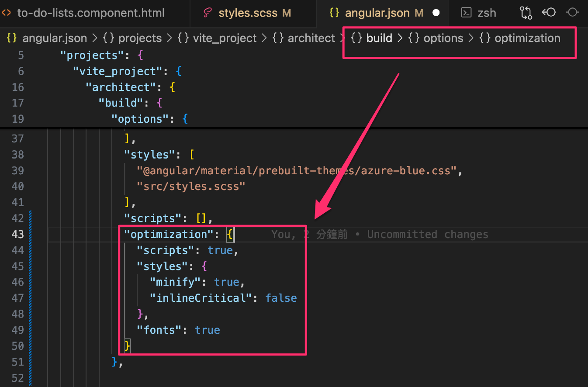The image size is (588, 387).
Task: Open the vite_project breadcrumb dropdown
Action: tap(225, 38)
